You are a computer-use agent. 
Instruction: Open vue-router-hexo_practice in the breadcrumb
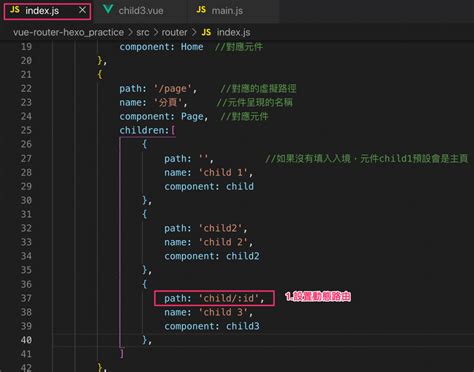tap(68, 32)
